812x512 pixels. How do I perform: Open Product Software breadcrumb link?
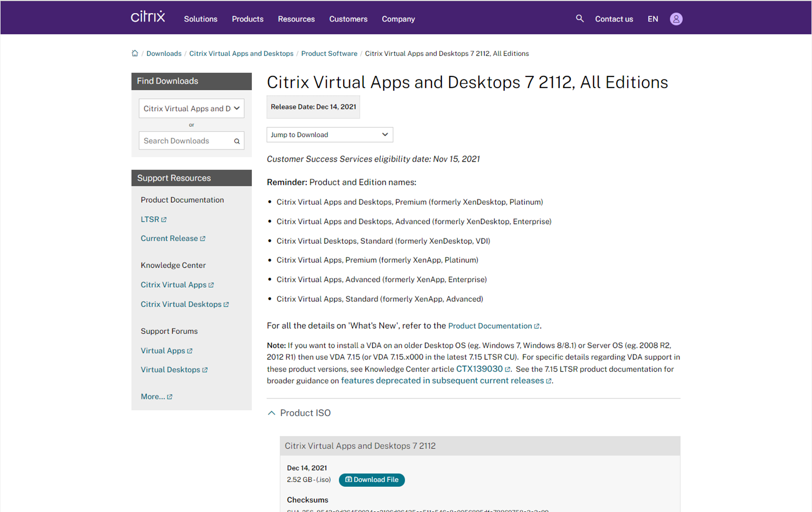click(329, 53)
